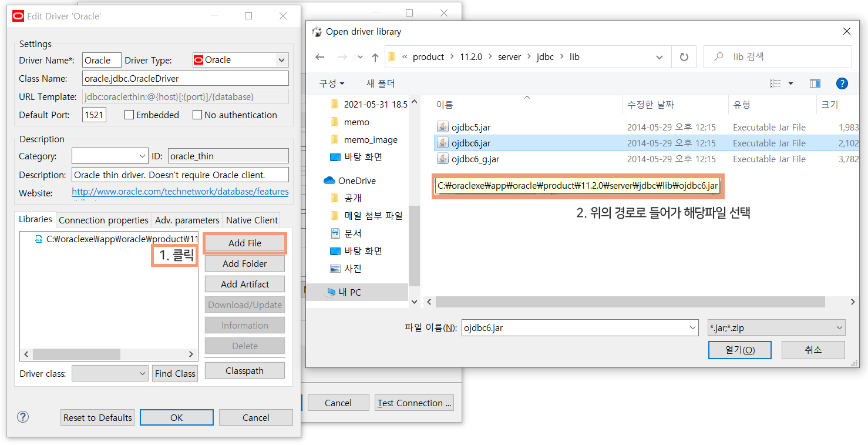Image resolution: width=868 pixels, height=445 pixels.
Task: Open recent locations dropdown arrow
Action: point(360,57)
